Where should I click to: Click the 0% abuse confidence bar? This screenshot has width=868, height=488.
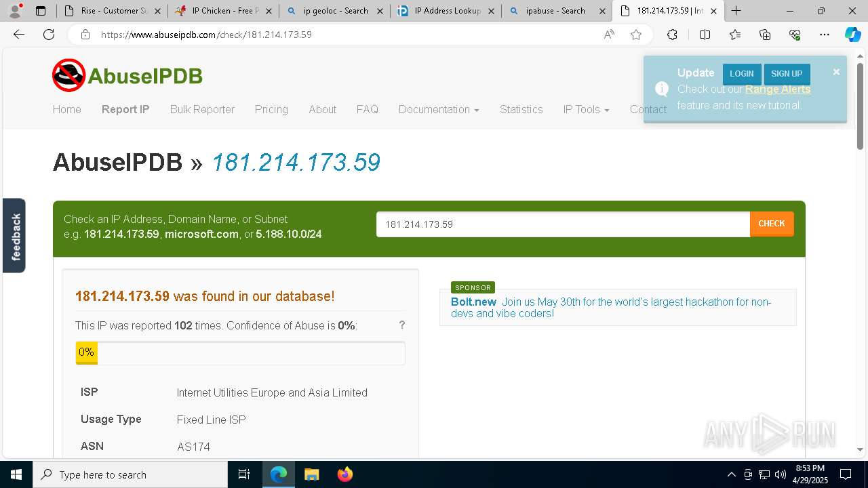click(240, 353)
